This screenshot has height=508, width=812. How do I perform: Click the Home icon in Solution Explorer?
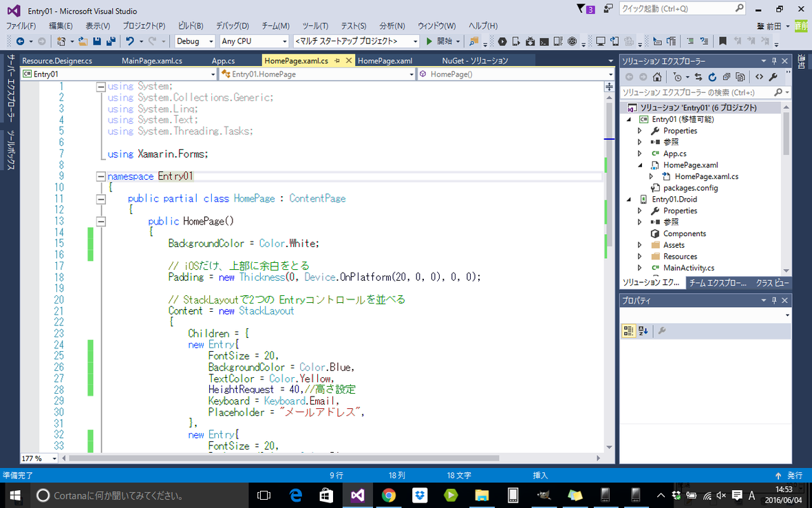point(657,77)
